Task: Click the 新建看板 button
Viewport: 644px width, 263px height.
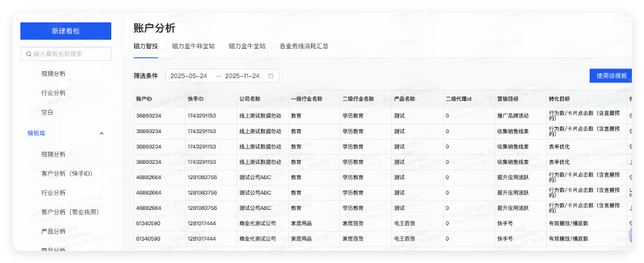Action: pyautogui.click(x=66, y=31)
